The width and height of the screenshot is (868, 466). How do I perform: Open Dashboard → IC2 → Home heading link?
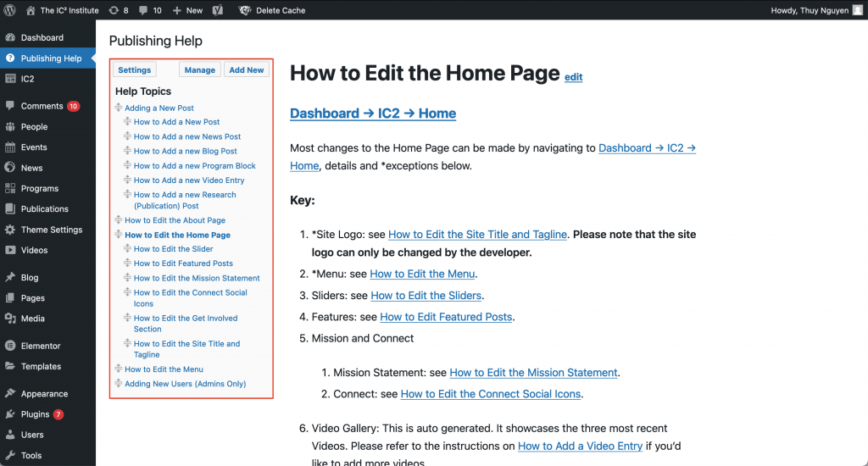click(373, 113)
